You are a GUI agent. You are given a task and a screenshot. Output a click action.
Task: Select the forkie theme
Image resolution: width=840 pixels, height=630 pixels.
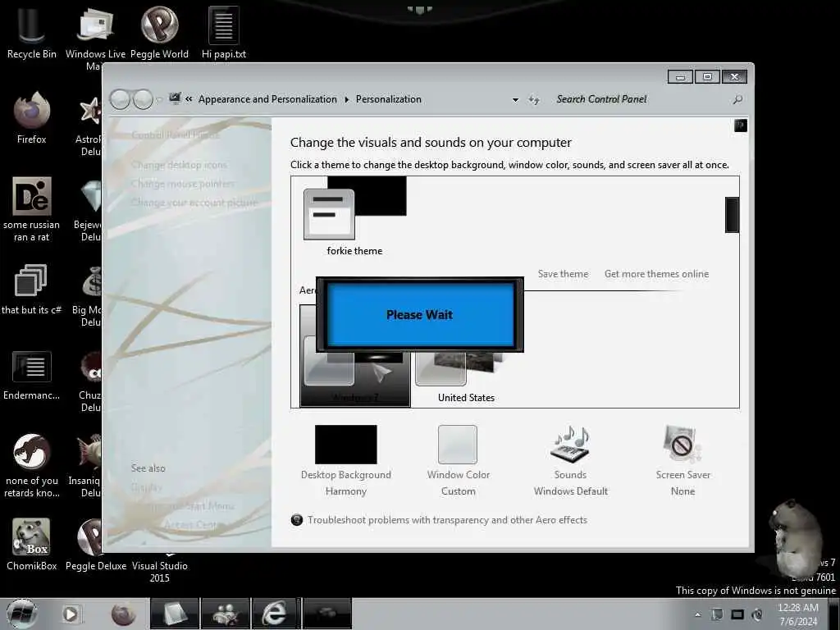point(354,217)
